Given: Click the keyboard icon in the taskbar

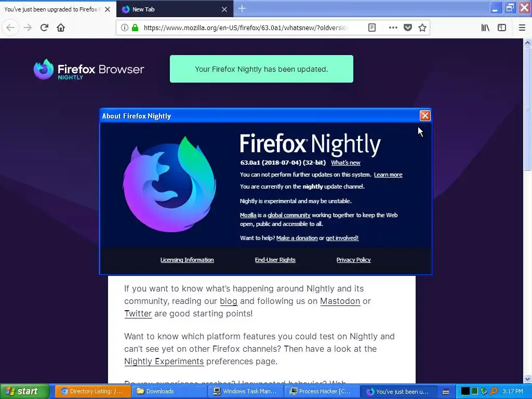Looking at the screenshot, I should [x=445, y=392].
